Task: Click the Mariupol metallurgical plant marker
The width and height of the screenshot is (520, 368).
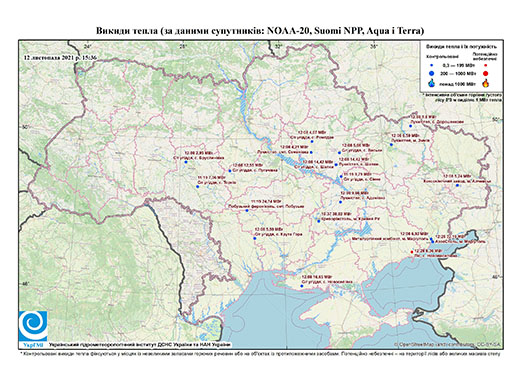Action: [431, 239]
